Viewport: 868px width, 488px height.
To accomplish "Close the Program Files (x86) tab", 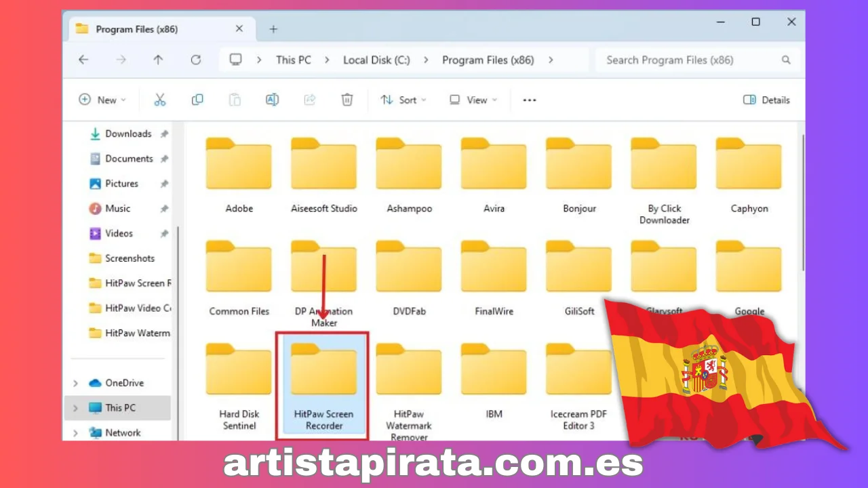I will [x=239, y=28].
